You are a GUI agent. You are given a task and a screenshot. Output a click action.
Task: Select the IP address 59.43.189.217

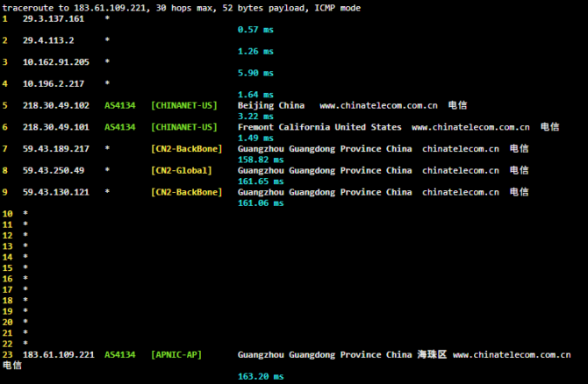point(55,149)
